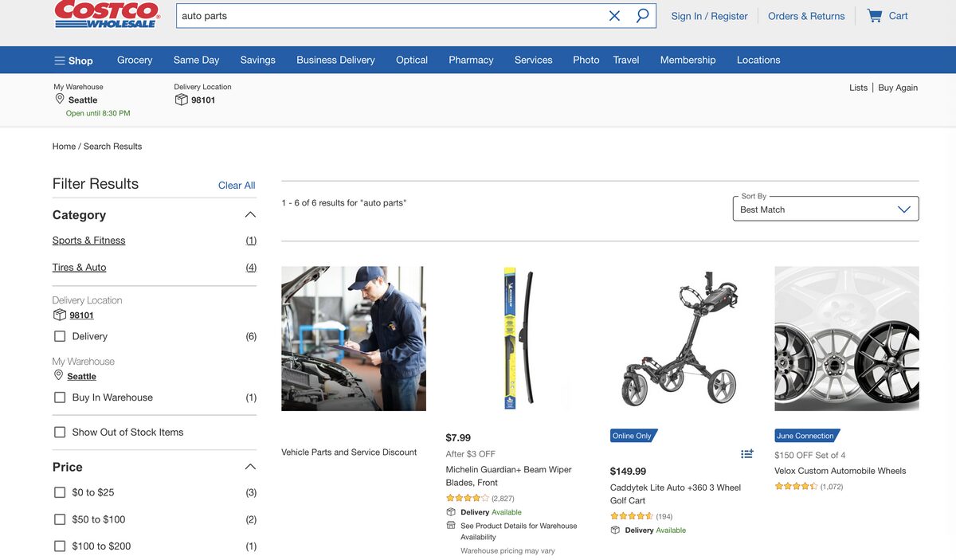956x560 pixels.
Task: Change the header delivery ZIP 98101
Action: 203,100
